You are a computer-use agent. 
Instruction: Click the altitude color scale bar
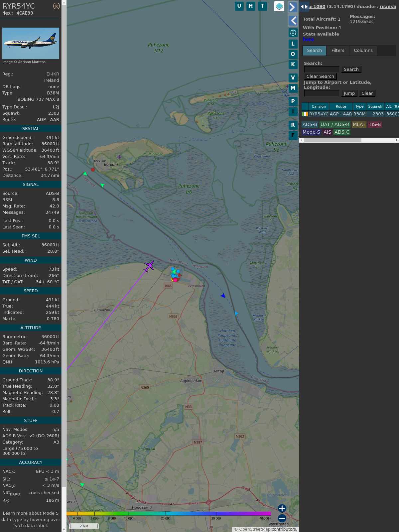(x=169, y=514)
